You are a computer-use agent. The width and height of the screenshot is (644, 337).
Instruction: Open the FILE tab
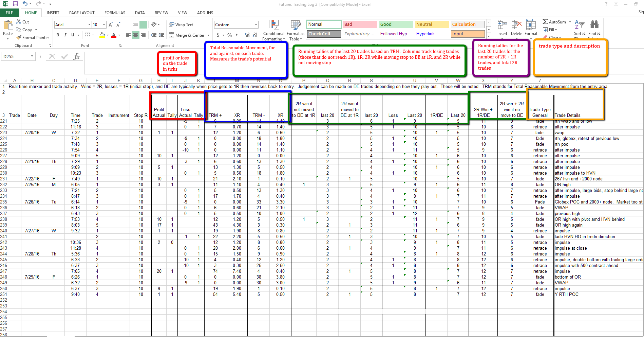[10, 13]
